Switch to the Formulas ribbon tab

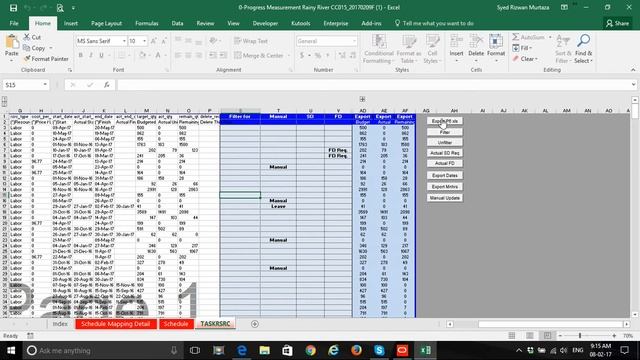click(147, 23)
